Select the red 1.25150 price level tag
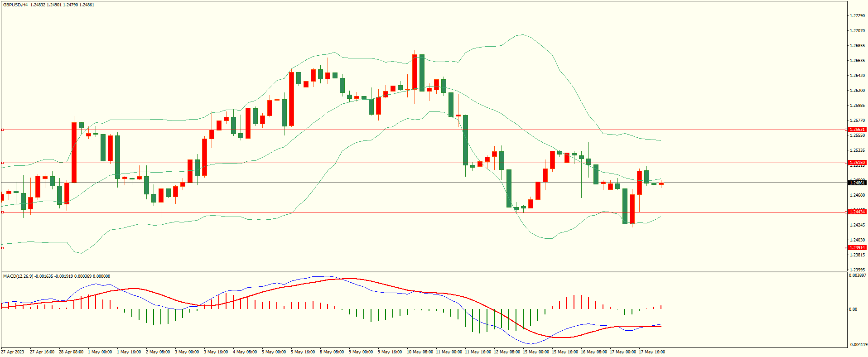Image resolution: width=868 pixels, height=357 pixels. [857, 163]
